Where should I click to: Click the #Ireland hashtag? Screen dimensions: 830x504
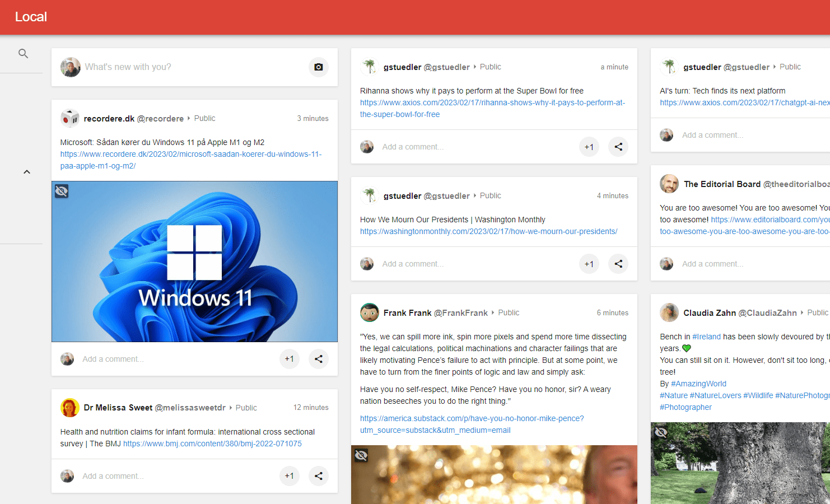tap(706, 337)
